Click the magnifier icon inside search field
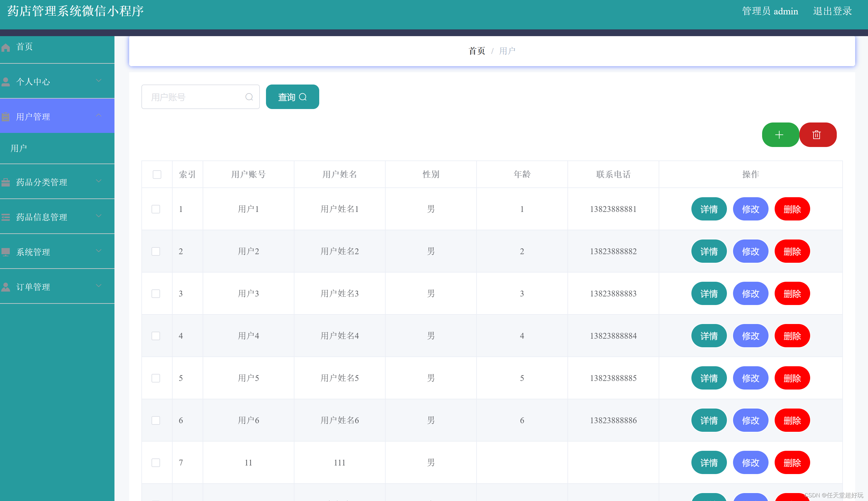868x501 pixels. [249, 97]
